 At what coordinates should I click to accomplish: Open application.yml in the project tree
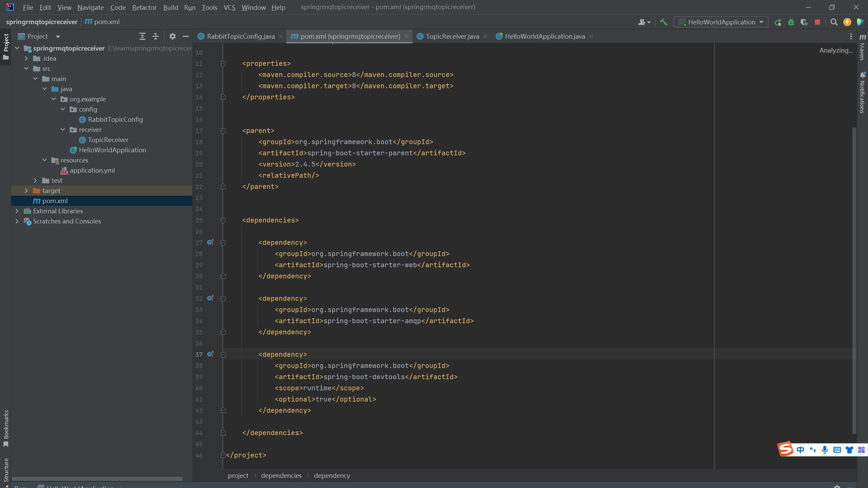coord(92,170)
